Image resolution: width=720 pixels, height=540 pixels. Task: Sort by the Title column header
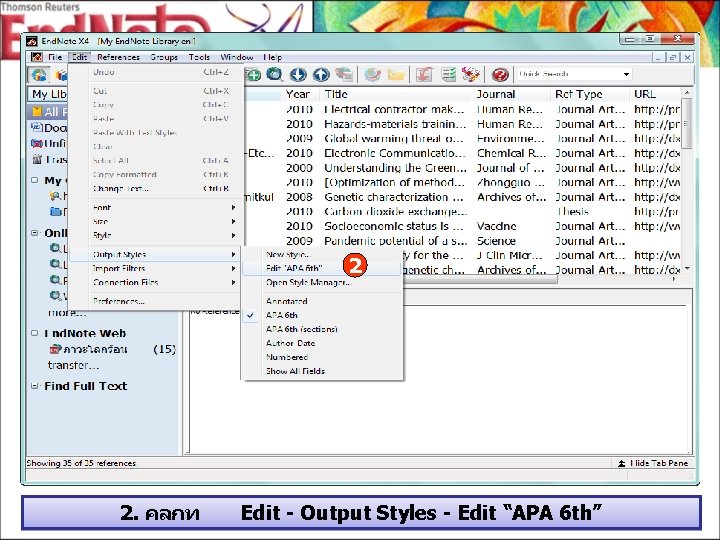pos(397,94)
